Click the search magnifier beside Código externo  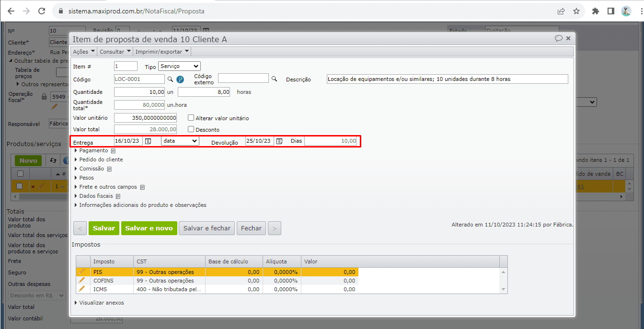(275, 79)
